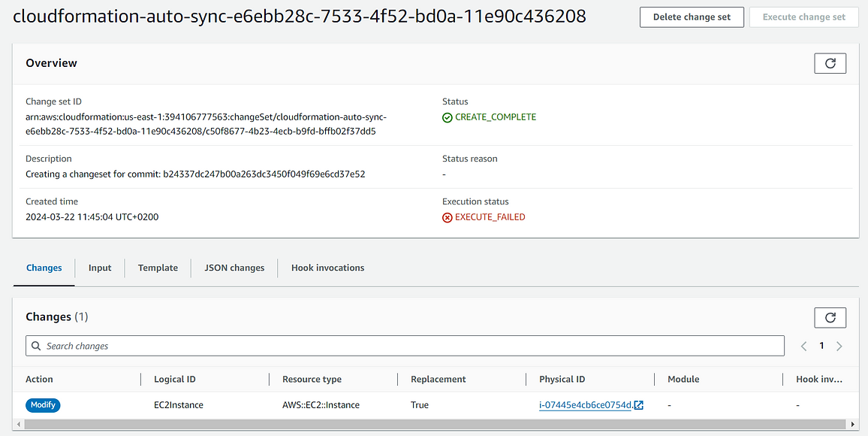
Task: Click the Replacement column header
Action: click(439, 379)
